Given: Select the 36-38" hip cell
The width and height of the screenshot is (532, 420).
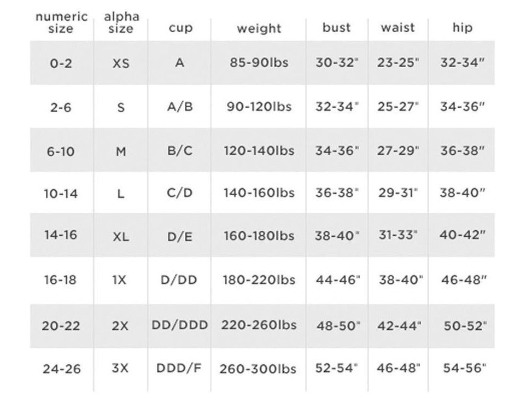Looking at the screenshot, I should click(462, 150).
